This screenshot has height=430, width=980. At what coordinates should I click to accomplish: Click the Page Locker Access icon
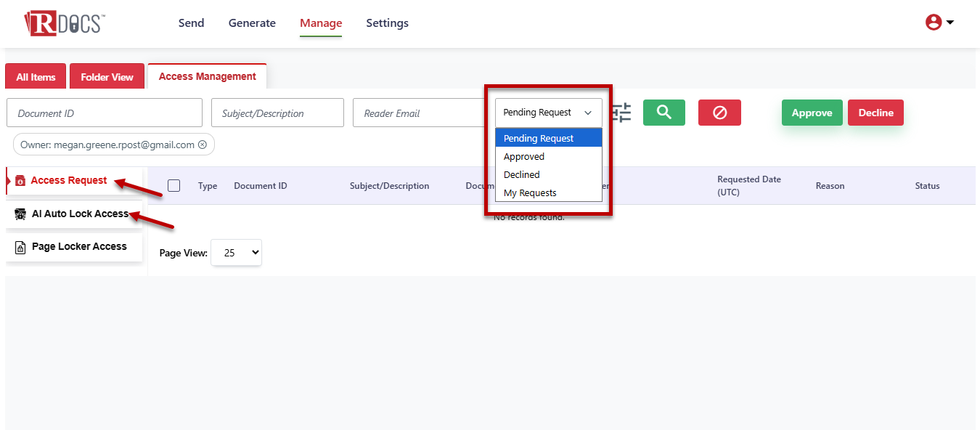coord(20,247)
